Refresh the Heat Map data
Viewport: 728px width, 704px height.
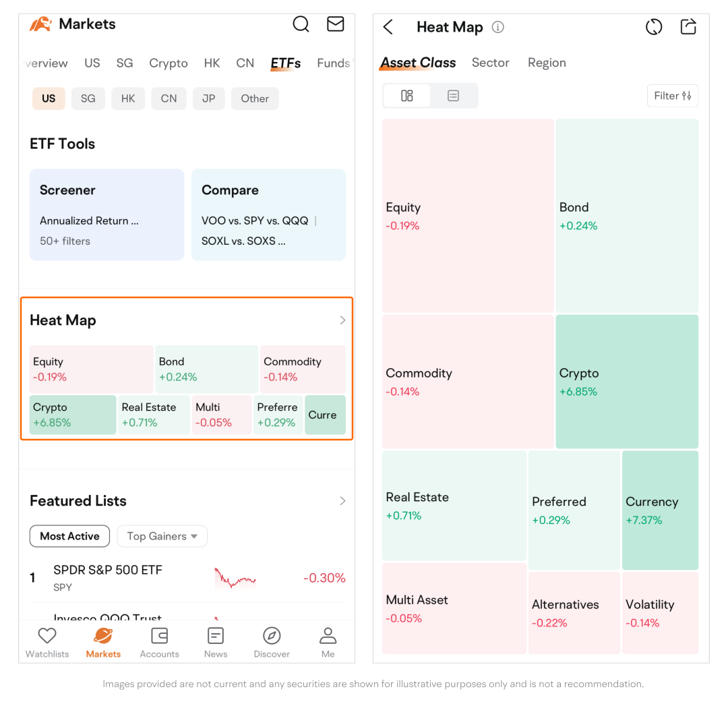(x=654, y=27)
